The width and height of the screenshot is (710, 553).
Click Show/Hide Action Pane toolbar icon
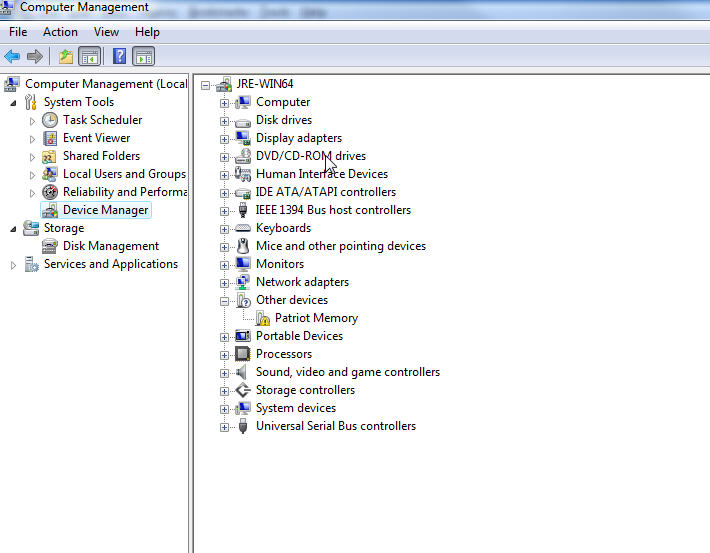pos(144,56)
